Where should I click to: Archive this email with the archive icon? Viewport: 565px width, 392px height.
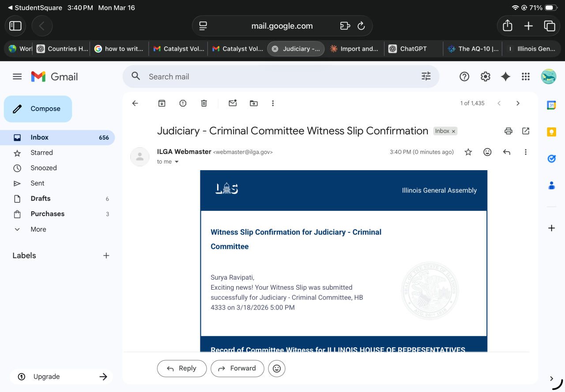click(162, 103)
